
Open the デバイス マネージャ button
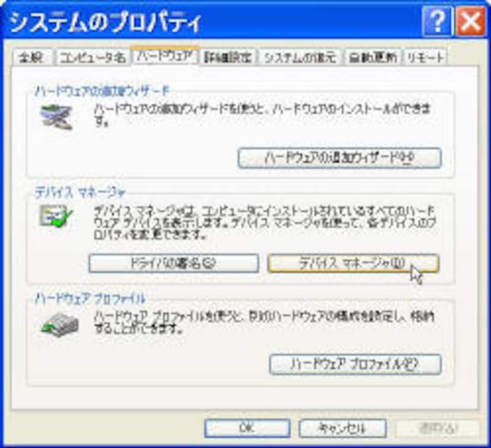click(354, 263)
